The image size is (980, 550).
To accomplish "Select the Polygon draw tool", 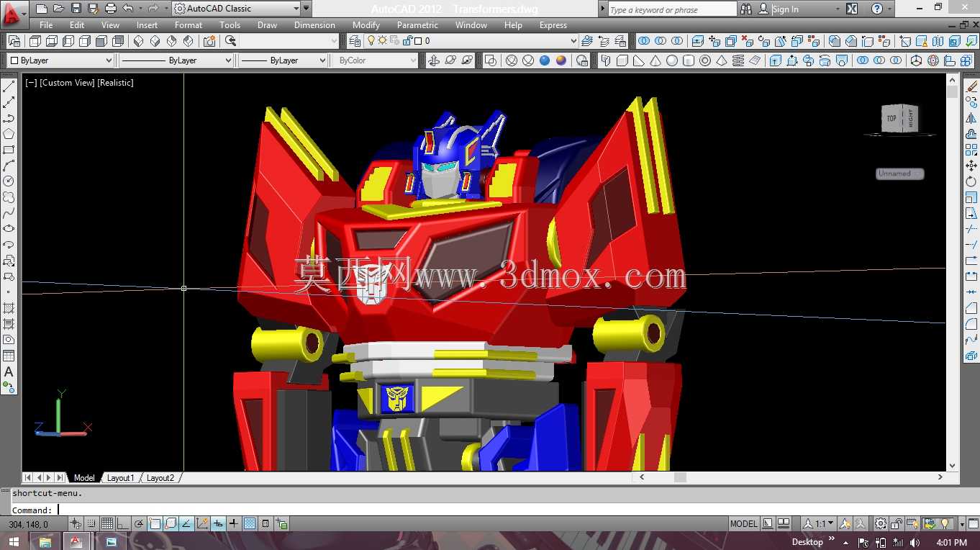I will [9, 134].
